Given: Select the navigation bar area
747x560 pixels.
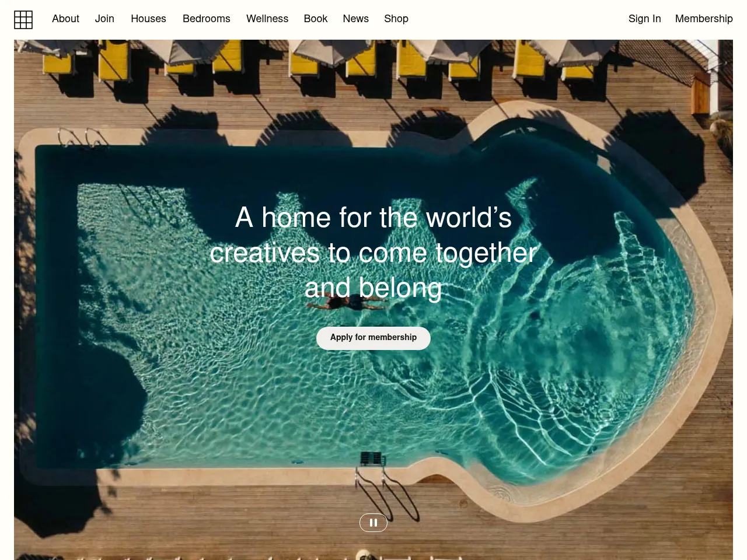Looking at the screenshot, I should point(373,19).
